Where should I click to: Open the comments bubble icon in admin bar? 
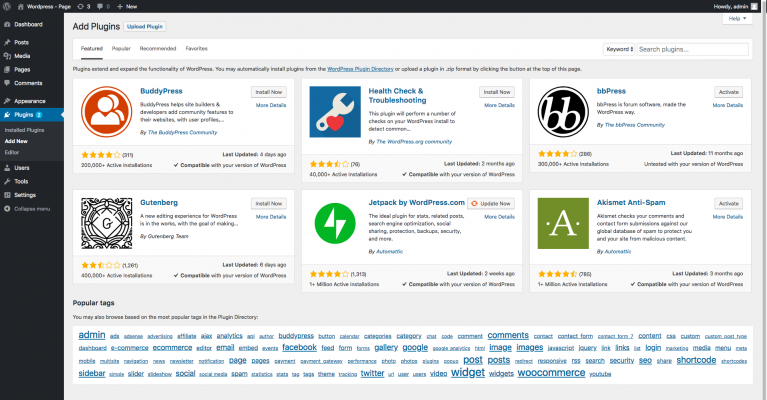pos(100,6)
